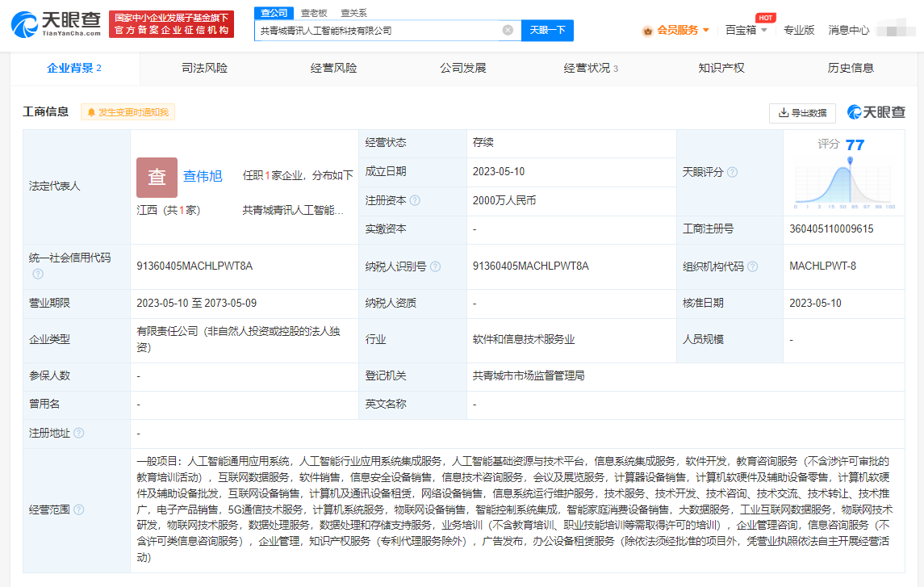924x587 pixels.
Task: Click the TianYanCha logo in header
Action: point(56,24)
